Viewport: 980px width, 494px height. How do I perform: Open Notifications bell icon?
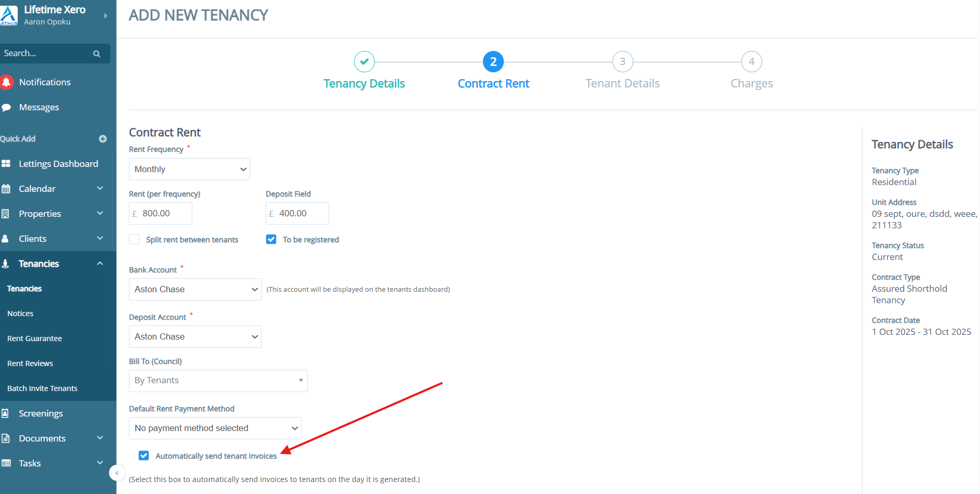pyautogui.click(x=7, y=82)
